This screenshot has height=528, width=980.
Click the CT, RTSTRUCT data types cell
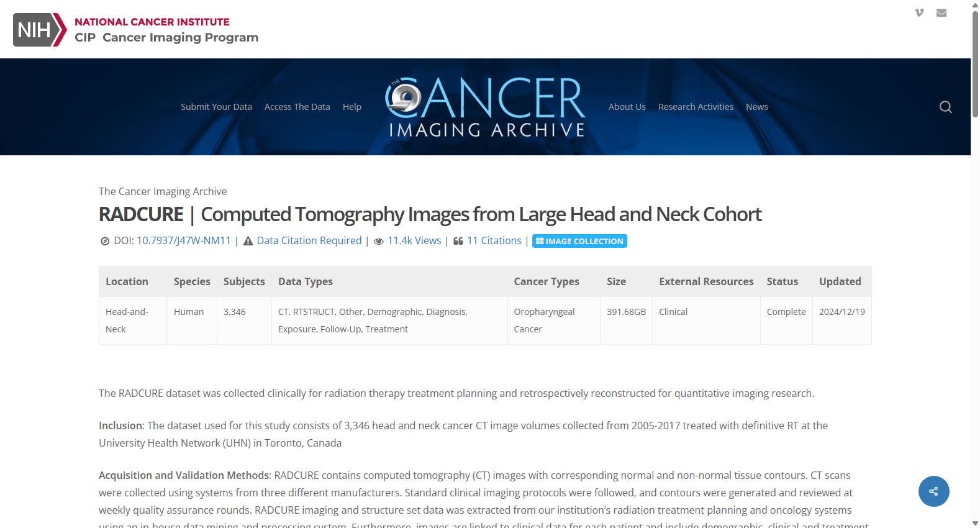point(389,321)
